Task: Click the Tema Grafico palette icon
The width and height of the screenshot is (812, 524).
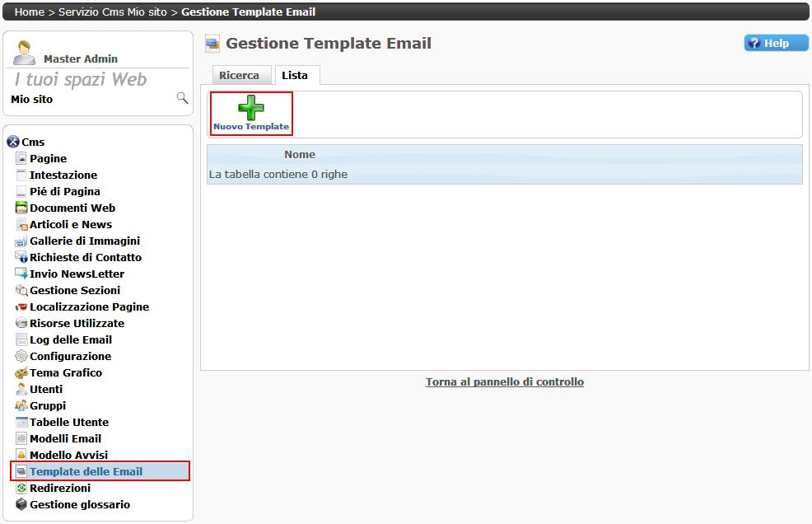Action: 21,372
